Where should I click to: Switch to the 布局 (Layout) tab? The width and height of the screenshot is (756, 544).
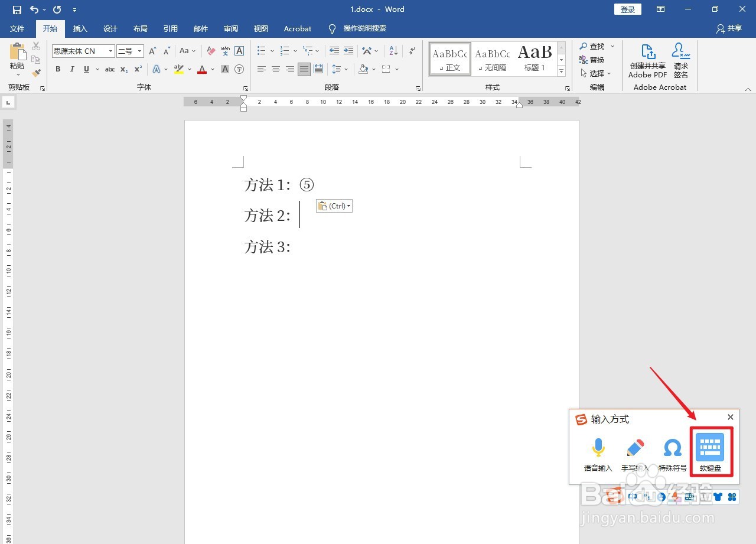(x=140, y=28)
